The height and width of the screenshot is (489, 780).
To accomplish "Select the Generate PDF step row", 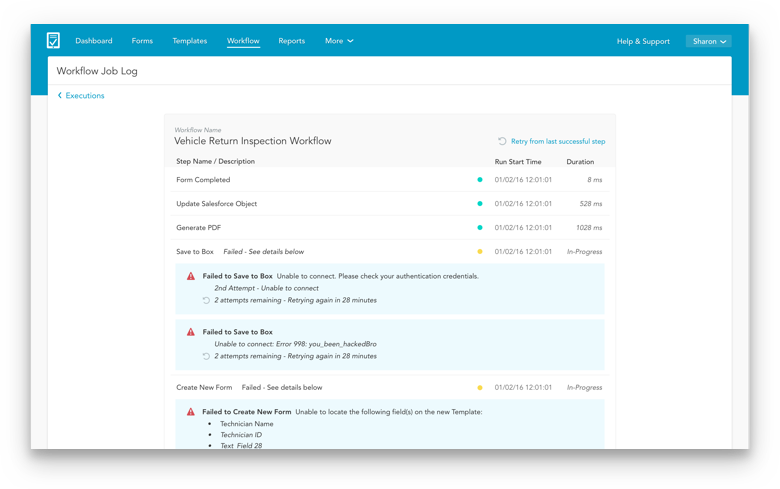I will (390, 227).
